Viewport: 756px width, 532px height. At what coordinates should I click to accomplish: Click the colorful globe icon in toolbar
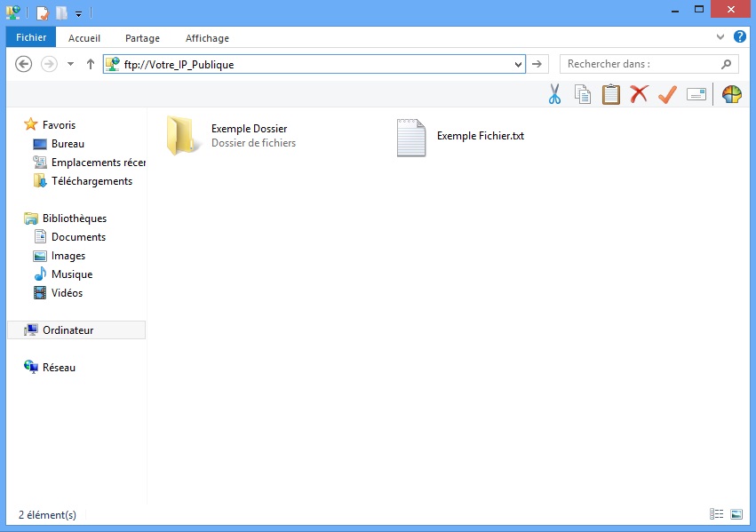pyautogui.click(x=731, y=94)
